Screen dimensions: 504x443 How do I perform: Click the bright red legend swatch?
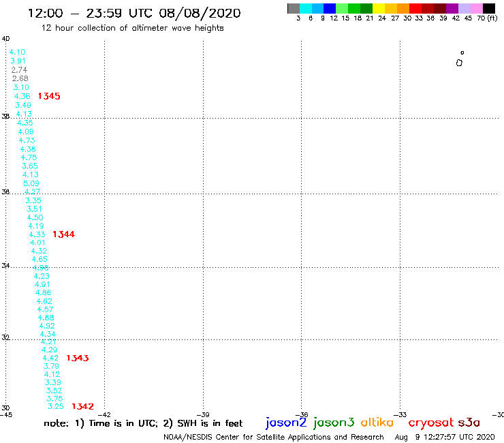415,9
